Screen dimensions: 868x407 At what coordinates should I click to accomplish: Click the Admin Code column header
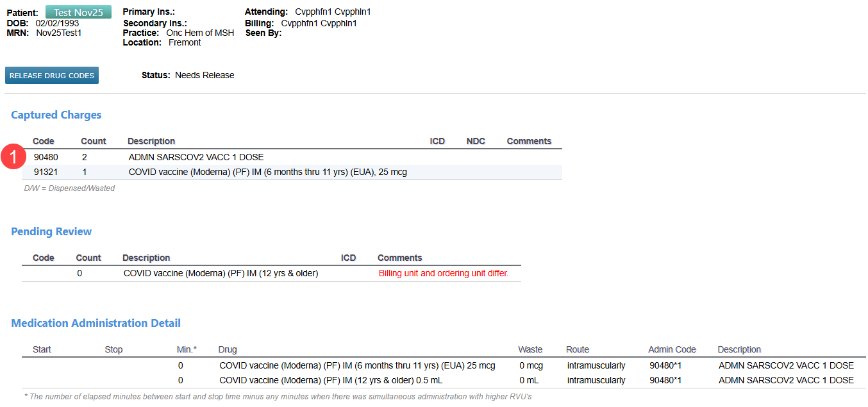pyautogui.click(x=672, y=350)
